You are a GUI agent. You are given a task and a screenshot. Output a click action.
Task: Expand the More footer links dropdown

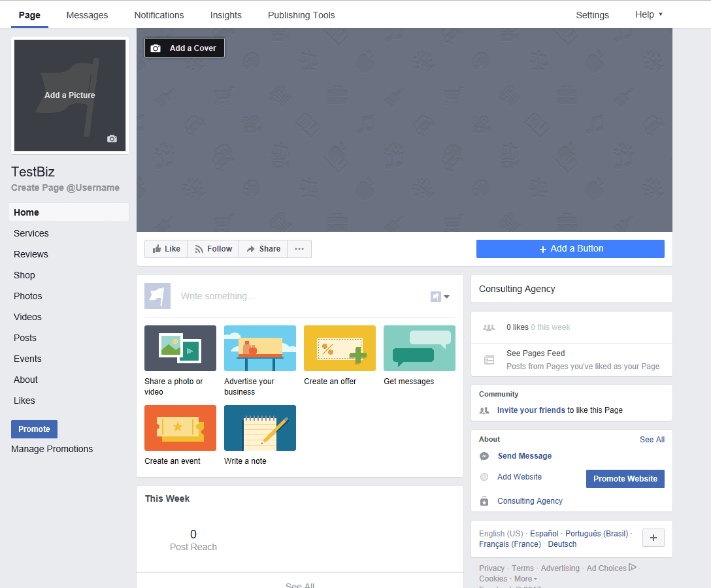(525, 579)
